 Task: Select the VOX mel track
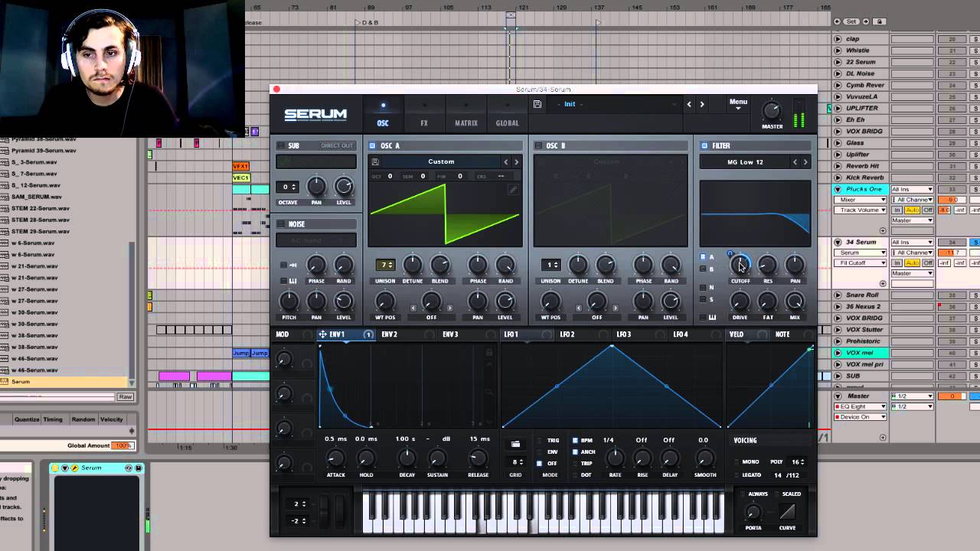860,353
